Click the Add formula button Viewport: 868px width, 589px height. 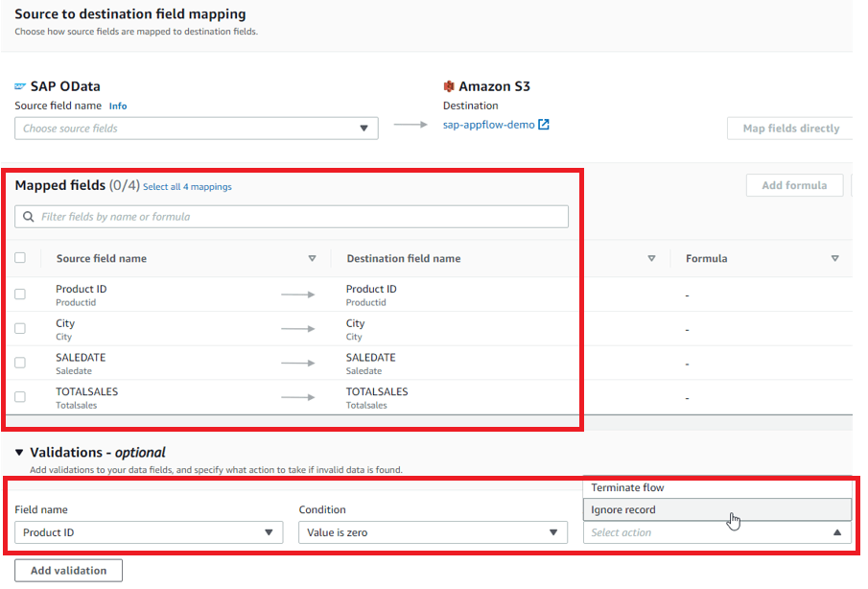coord(794,185)
